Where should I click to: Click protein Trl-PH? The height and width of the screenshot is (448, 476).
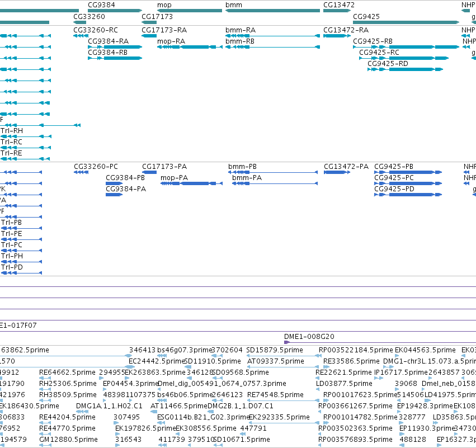12,256
